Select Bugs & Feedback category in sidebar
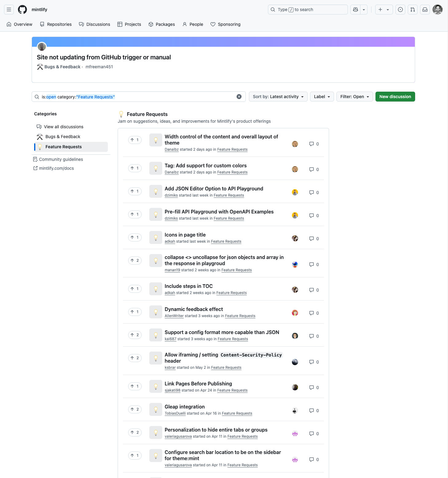The width and height of the screenshot is (448, 478). pyautogui.click(x=71, y=137)
